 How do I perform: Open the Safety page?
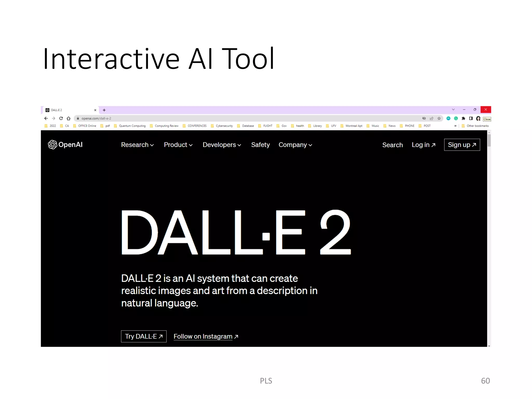click(x=260, y=145)
